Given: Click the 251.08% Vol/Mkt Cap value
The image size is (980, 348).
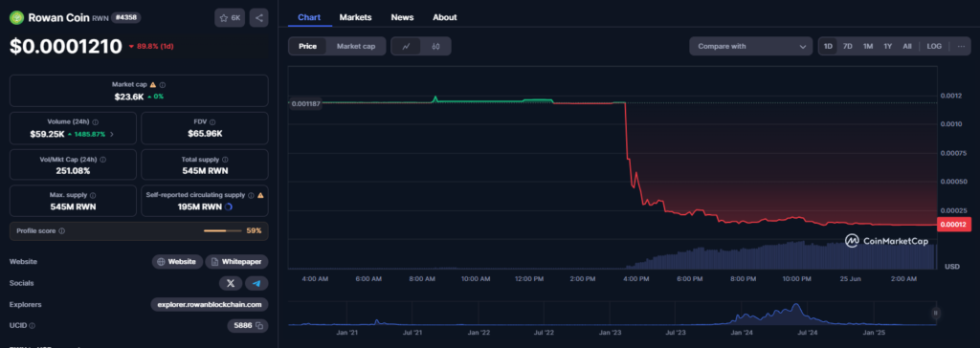Looking at the screenshot, I should 73,170.
